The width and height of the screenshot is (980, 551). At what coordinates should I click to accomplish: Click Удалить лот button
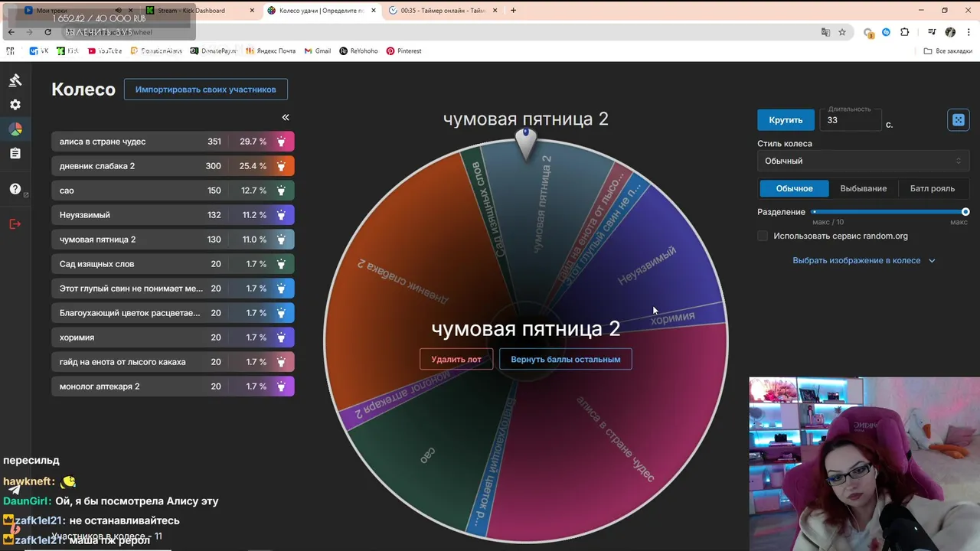(456, 359)
